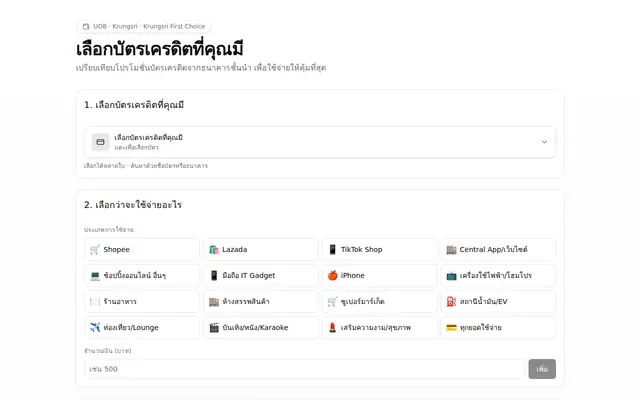Select the สถานีน้ำมัน/EV category

pyautogui.click(x=498, y=302)
